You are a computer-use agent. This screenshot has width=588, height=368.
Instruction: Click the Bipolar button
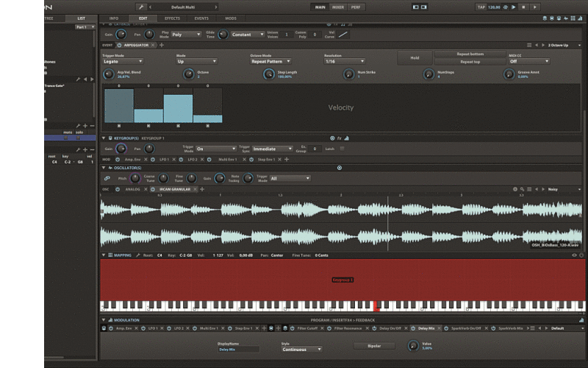pyautogui.click(x=374, y=346)
